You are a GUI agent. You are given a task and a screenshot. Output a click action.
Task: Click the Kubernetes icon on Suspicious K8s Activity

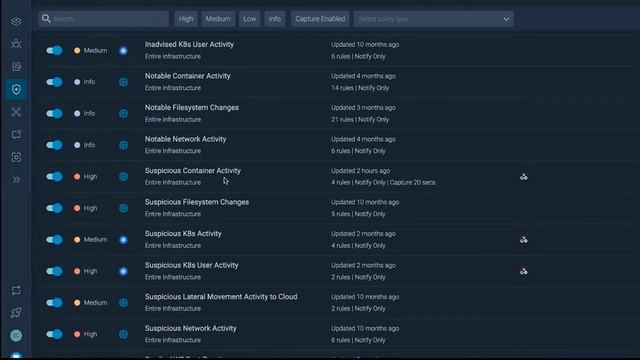(123, 240)
